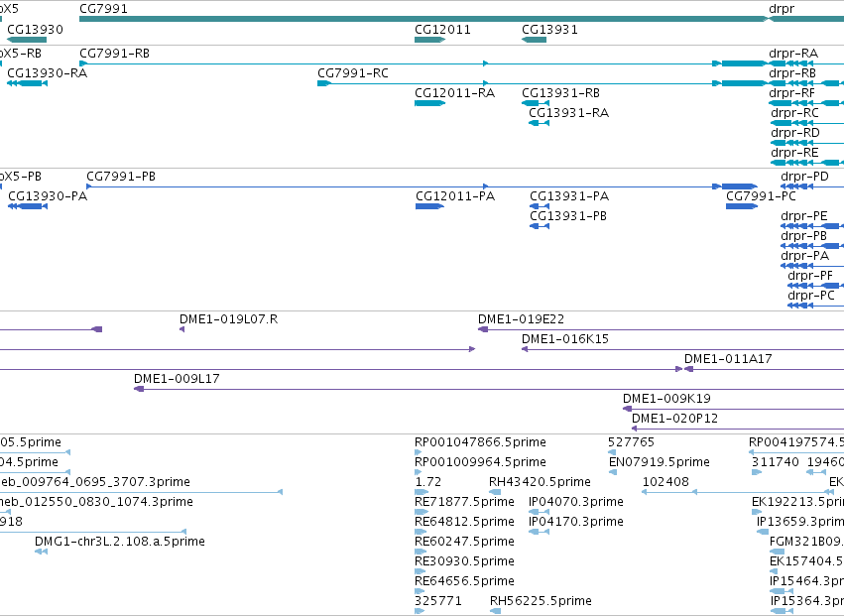
Task: Click EST IP04070.3prime
Action: pyautogui.click(x=539, y=512)
